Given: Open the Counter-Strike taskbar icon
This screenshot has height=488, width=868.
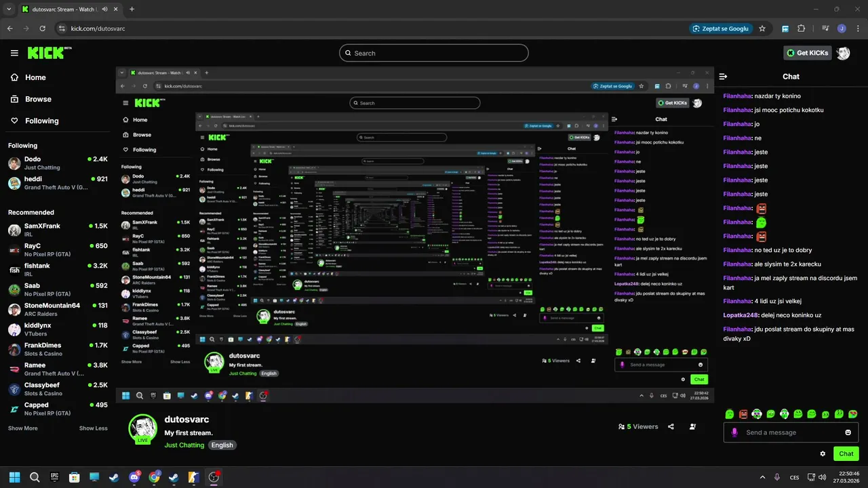Looking at the screenshot, I should point(194,477).
